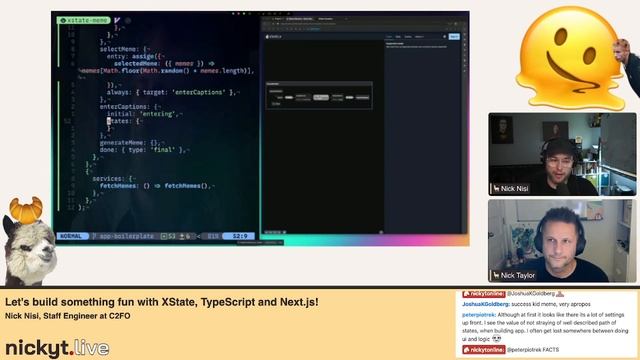This screenshot has width=640, height=360.
Task: Click the red nickytonline badge replying to @peterpiotrek
Action: pos(484,350)
